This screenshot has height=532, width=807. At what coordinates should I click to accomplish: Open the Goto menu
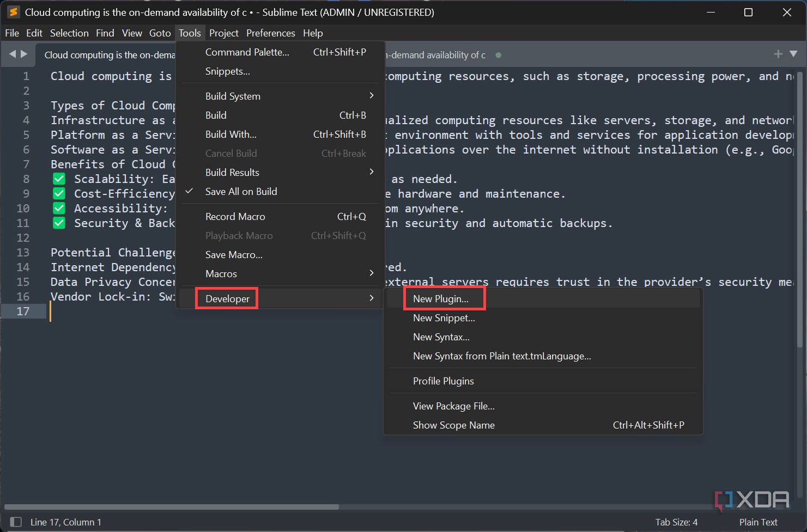(x=160, y=33)
